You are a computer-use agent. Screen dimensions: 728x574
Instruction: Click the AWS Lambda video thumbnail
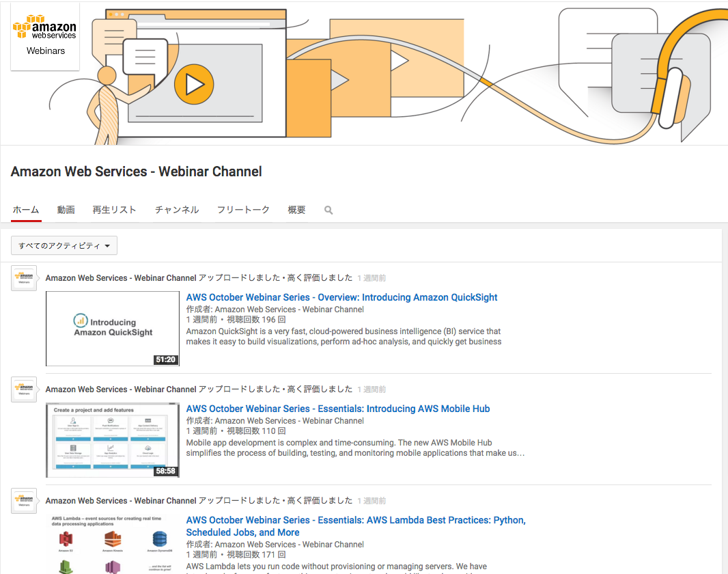click(113, 543)
